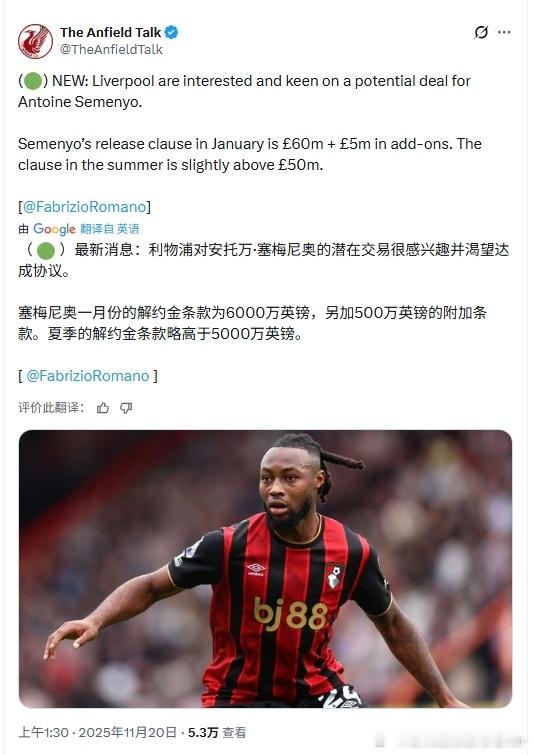Open @FabrizioRomano mention in English text
The height and width of the screenshot is (755, 533).
84,207
